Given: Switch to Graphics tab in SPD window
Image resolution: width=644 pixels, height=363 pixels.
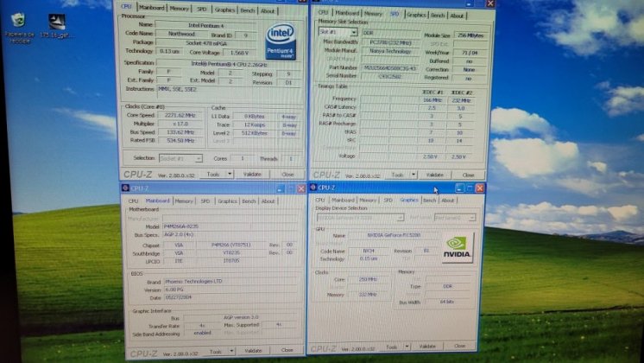Looking at the screenshot, I should (x=416, y=15).
